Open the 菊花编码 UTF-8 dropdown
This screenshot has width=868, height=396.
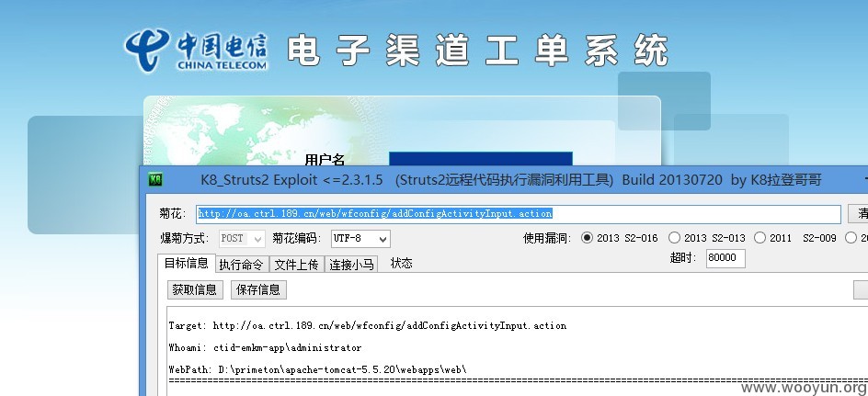361,238
